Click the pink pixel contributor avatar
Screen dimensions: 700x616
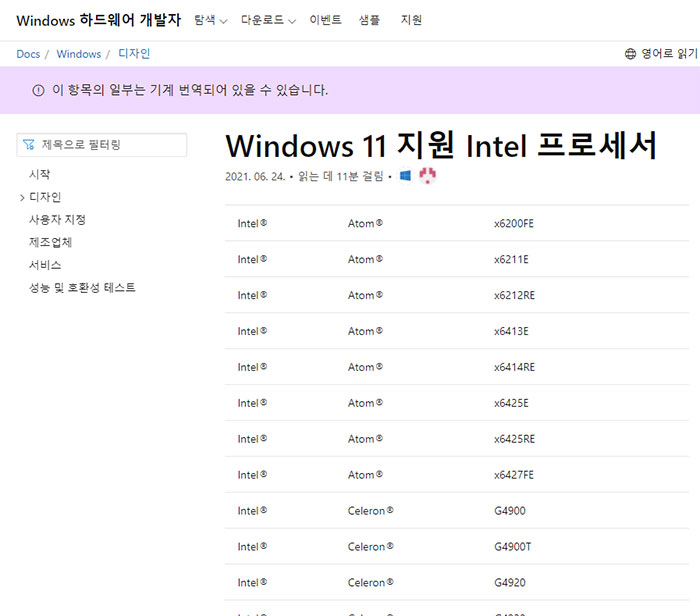(x=428, y=176)
